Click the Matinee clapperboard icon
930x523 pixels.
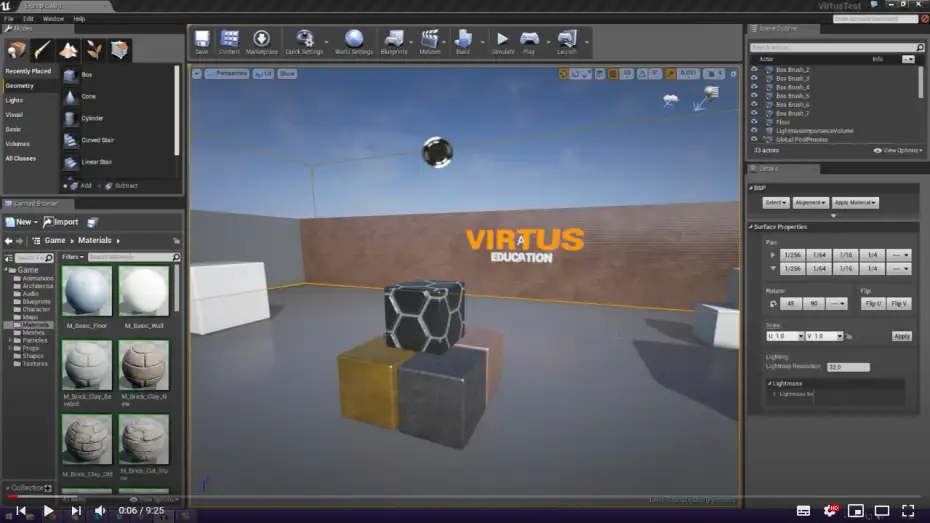click(x=429, y=42)
